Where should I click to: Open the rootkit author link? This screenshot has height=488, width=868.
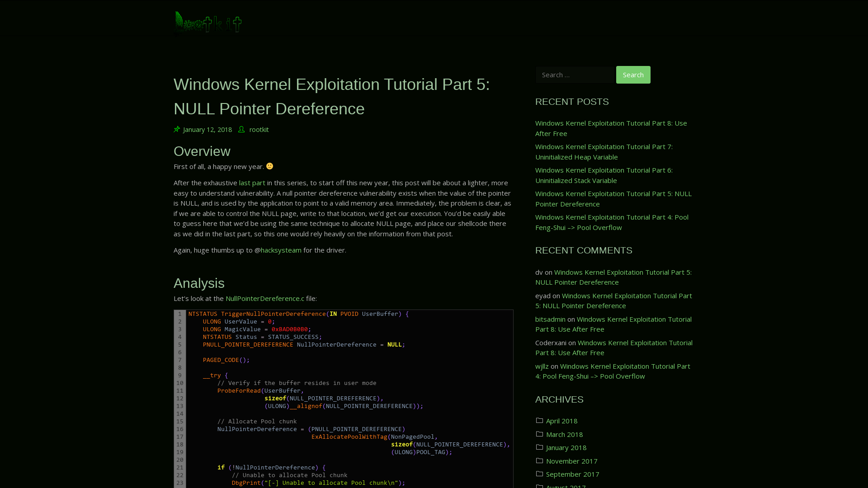259,130
